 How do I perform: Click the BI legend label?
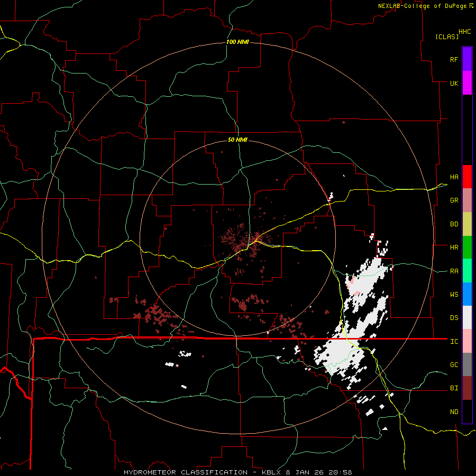click(x=454, y=388)
